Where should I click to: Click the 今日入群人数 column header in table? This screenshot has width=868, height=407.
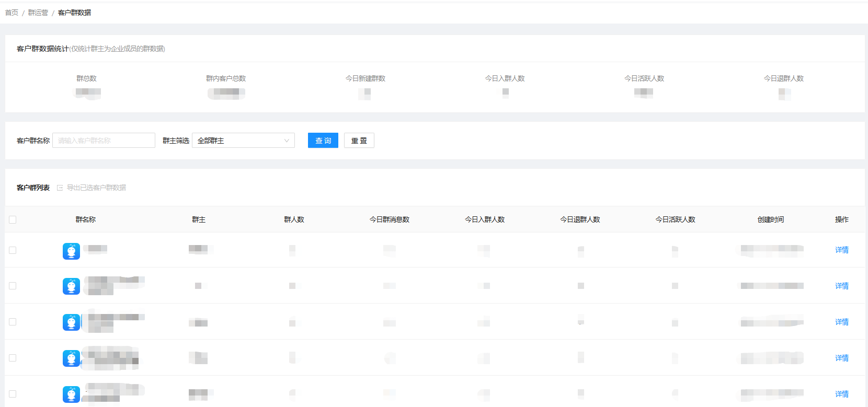point(485,219)
